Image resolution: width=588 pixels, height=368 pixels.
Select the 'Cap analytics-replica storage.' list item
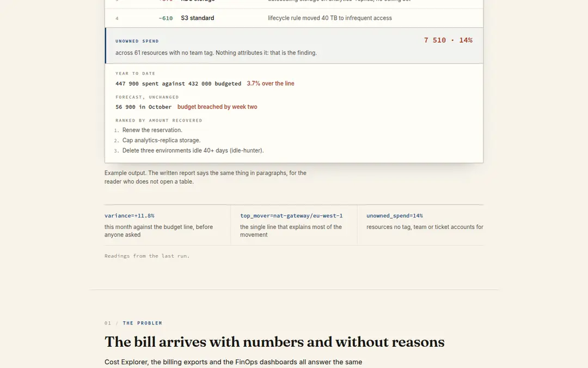click(161, 140)
